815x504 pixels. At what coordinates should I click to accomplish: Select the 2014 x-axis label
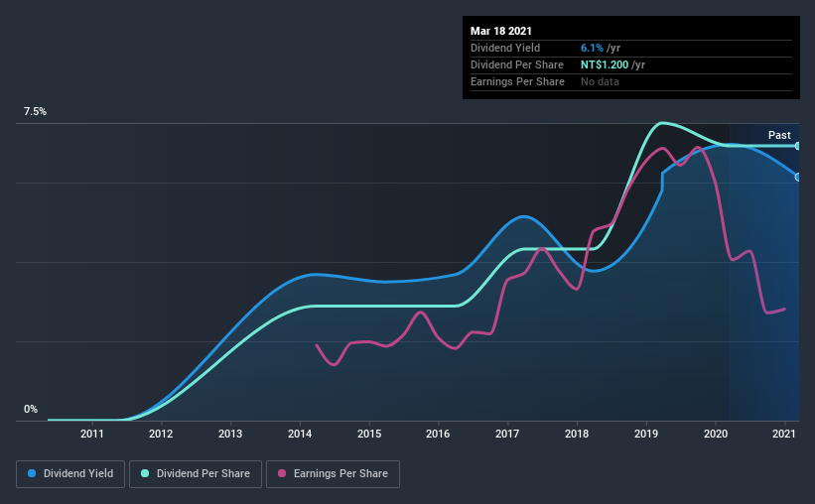tap(300, 434)
